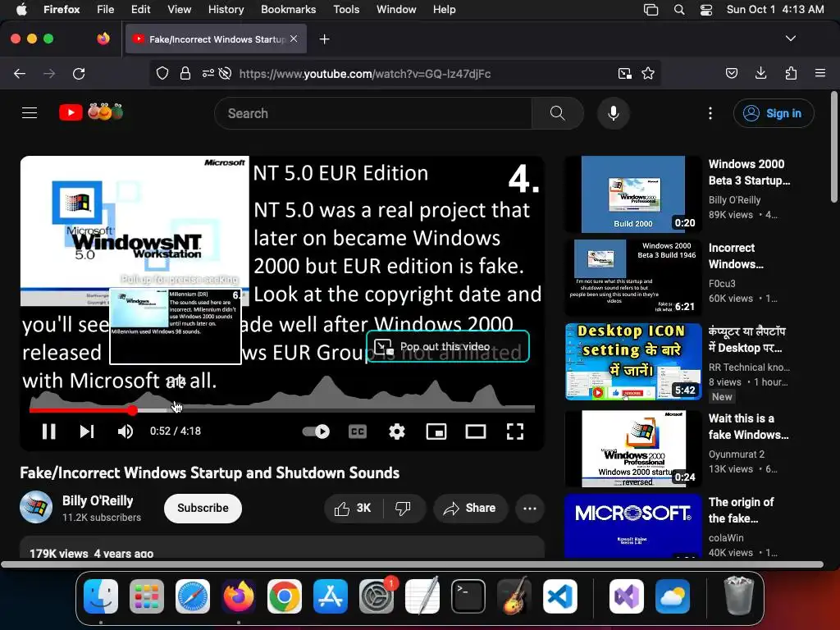Screen dimensions: 840x630
Task: Skip to next video
Action: click(87, 431)
